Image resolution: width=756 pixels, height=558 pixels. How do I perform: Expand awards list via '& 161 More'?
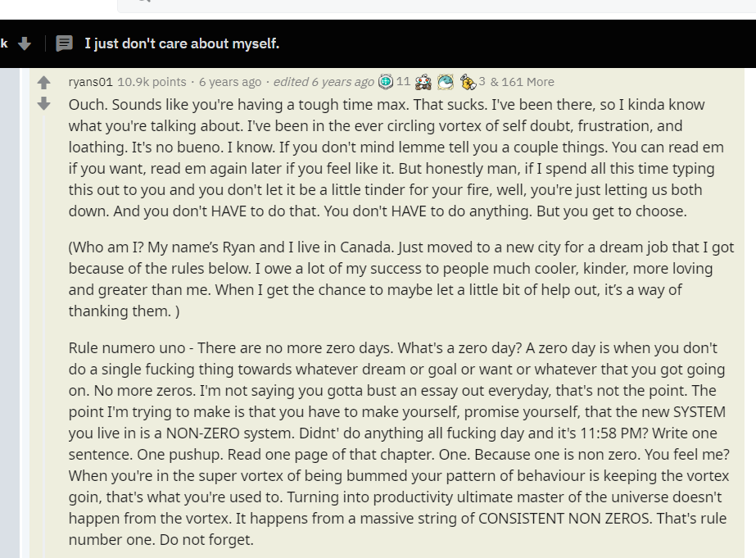click(523, 82)
